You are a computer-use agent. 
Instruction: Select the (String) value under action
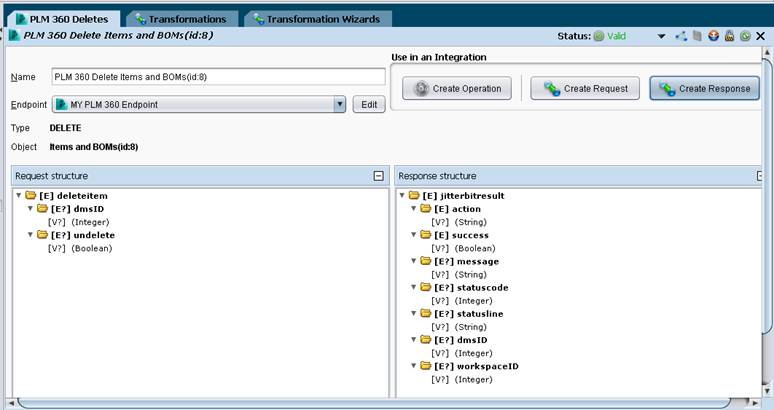coord(470,223)
